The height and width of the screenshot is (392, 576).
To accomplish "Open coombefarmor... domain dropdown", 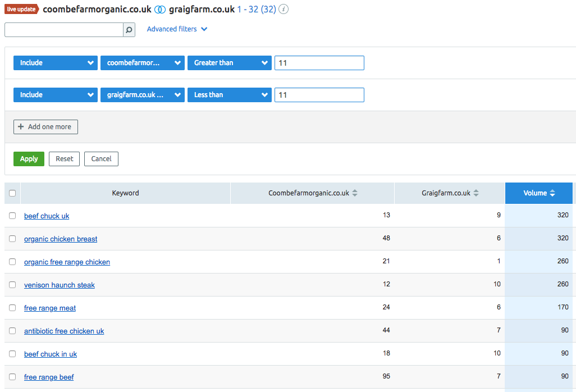I will [143, 63].
